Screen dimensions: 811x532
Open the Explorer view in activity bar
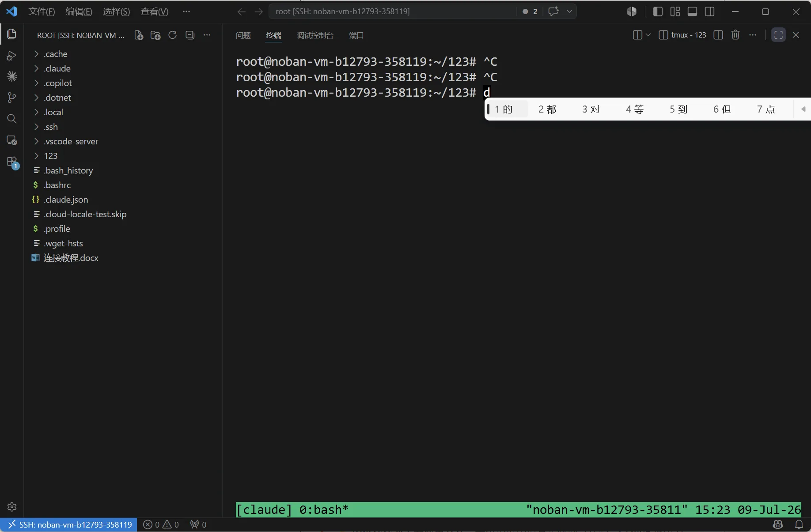[12, 34]
